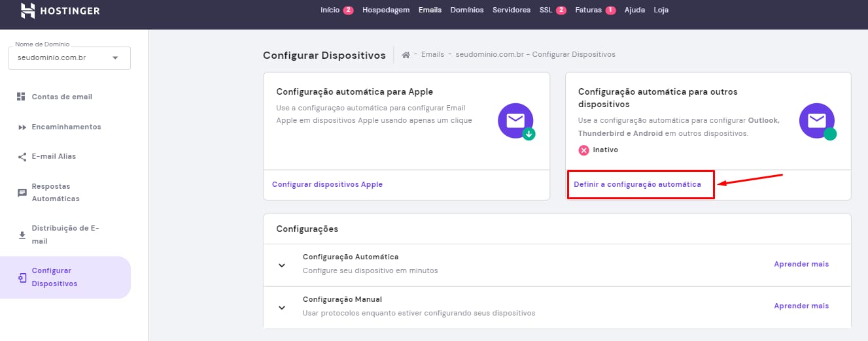The height and width of the screenshot is (341, 868).
Task: Click the Apple configuration envelope icon
Action: [515, 121]
